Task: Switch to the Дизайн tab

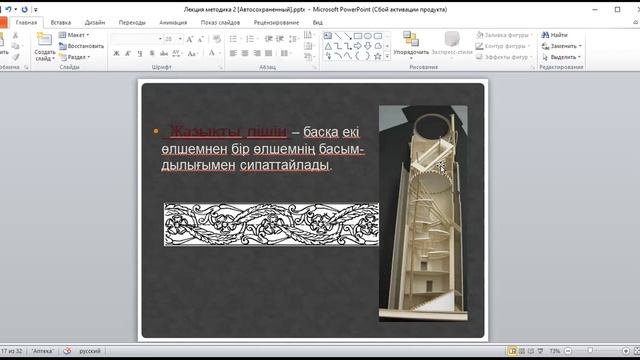Action: pos(95,22)
